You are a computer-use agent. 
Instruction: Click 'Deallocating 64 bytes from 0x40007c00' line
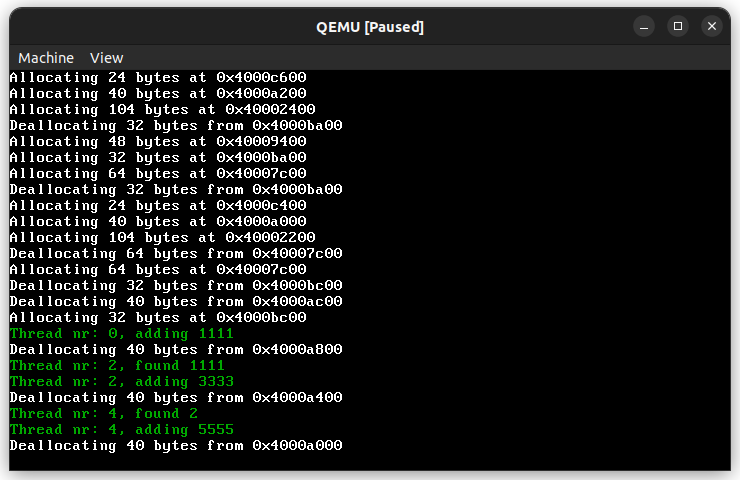[x=176, y=254]
